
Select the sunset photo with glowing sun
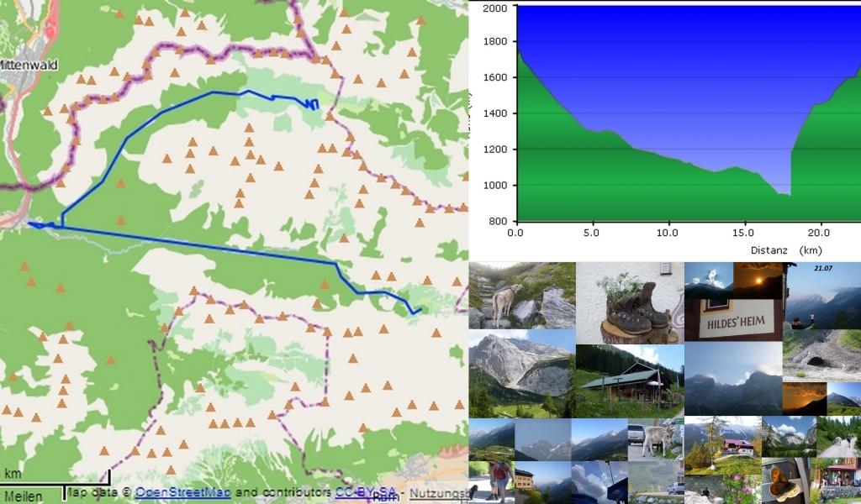point(758,280)
